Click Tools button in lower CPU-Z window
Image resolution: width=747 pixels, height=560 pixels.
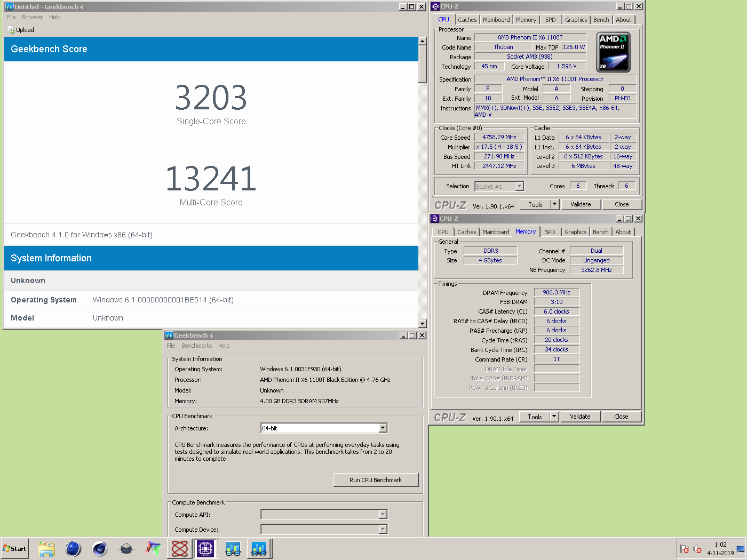[x=535, y=417]
